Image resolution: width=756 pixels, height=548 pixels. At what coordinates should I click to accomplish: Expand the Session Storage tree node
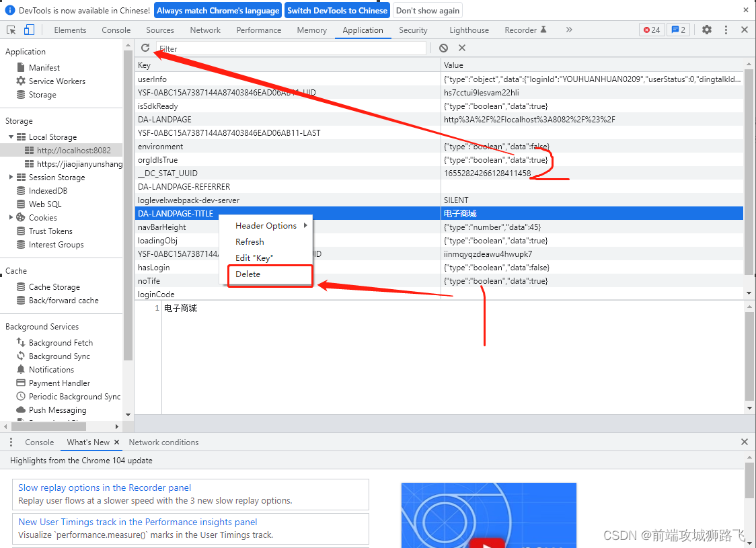11,178
